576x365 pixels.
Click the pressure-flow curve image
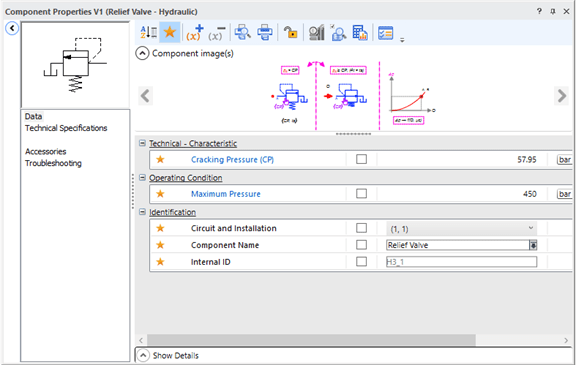coord(411,98)
